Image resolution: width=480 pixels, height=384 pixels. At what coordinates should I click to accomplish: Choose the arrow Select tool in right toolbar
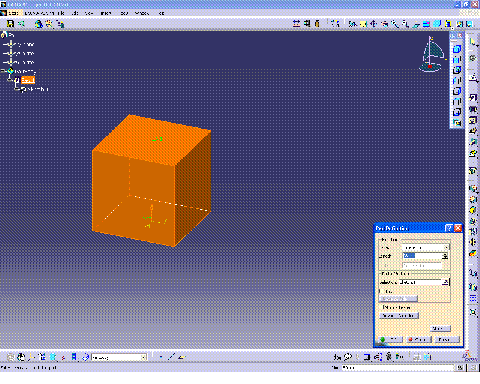[473, 42]
